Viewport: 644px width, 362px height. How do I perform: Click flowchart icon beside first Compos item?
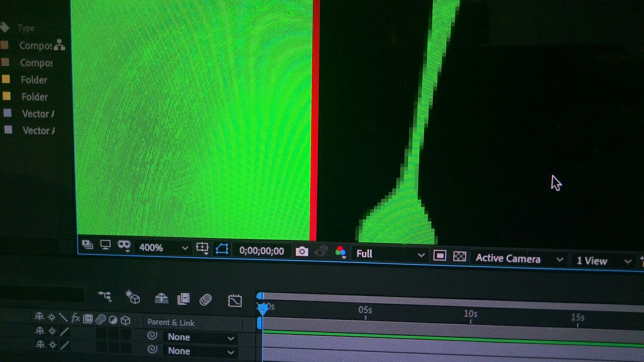pyautogui.click(x=59, y=45)
